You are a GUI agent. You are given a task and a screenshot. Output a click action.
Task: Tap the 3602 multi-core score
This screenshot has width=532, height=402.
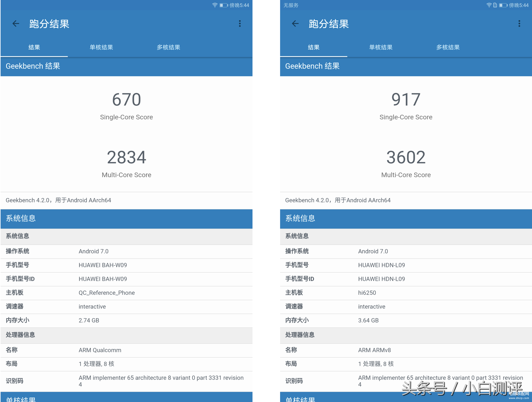pyautogui.click(x=406, y=157)
